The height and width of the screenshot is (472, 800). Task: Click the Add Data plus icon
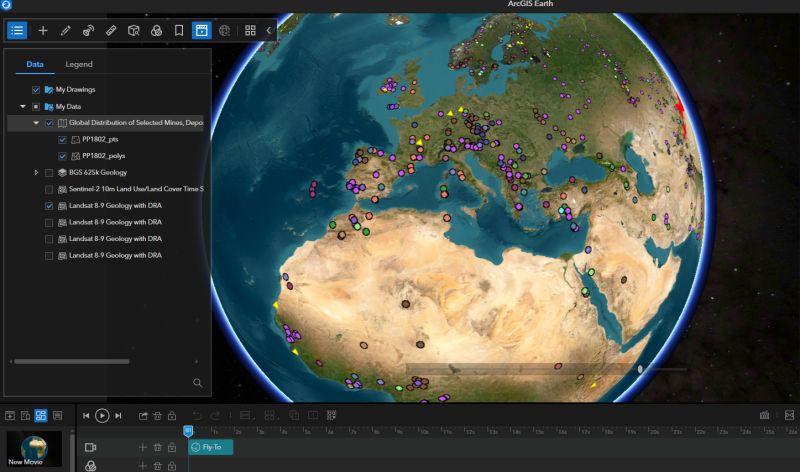click(x=42, y=31)
